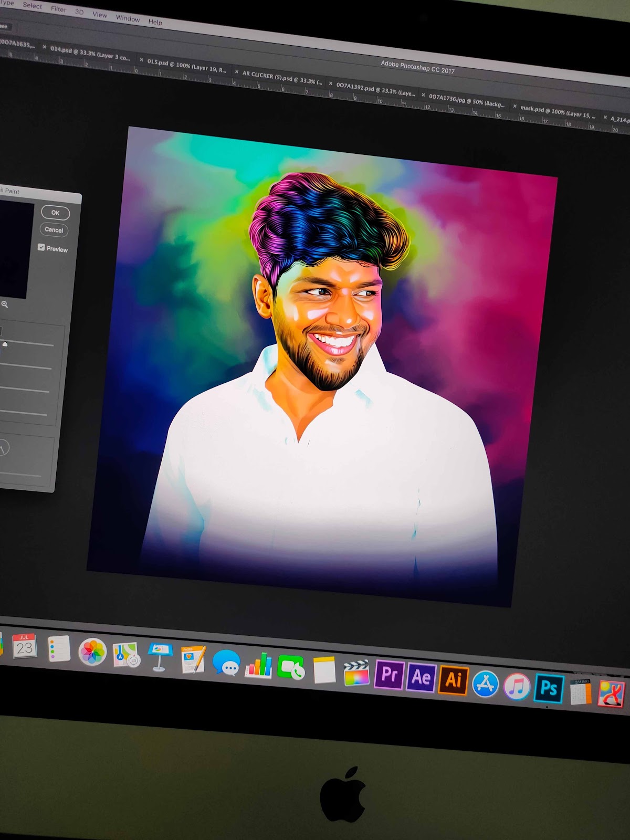
Task: Open the Numbers chart icon in dock
Action: 259,665
